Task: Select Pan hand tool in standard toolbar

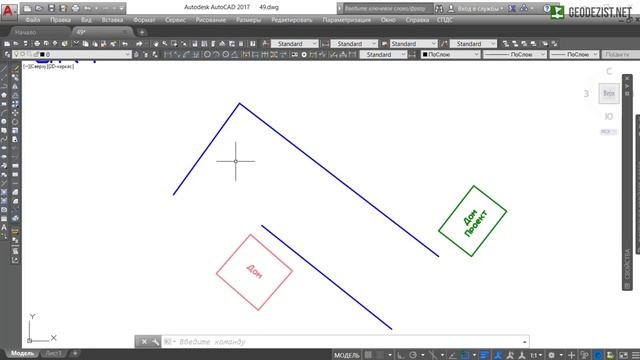Action: point(156,44)
